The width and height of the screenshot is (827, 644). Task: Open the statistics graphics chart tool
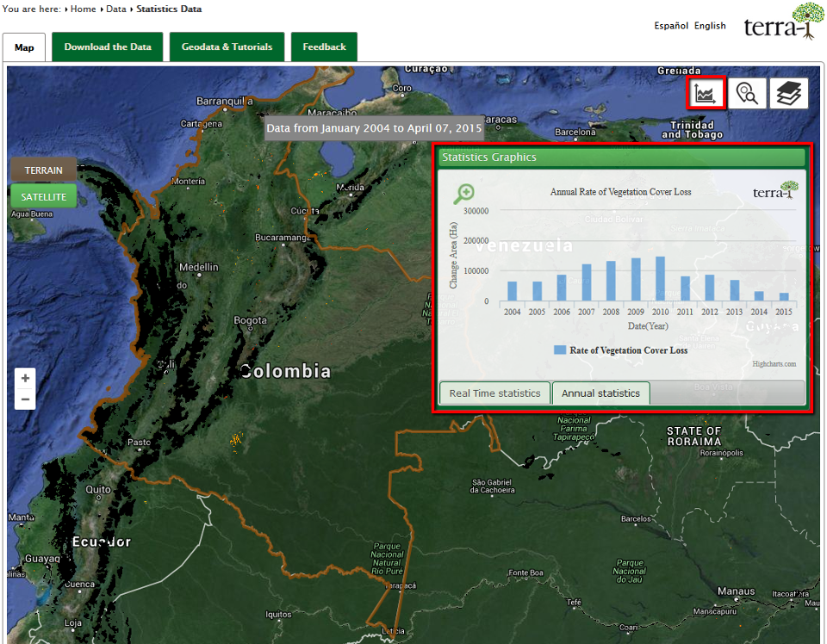pyautogui.click(x=706, y=93)
